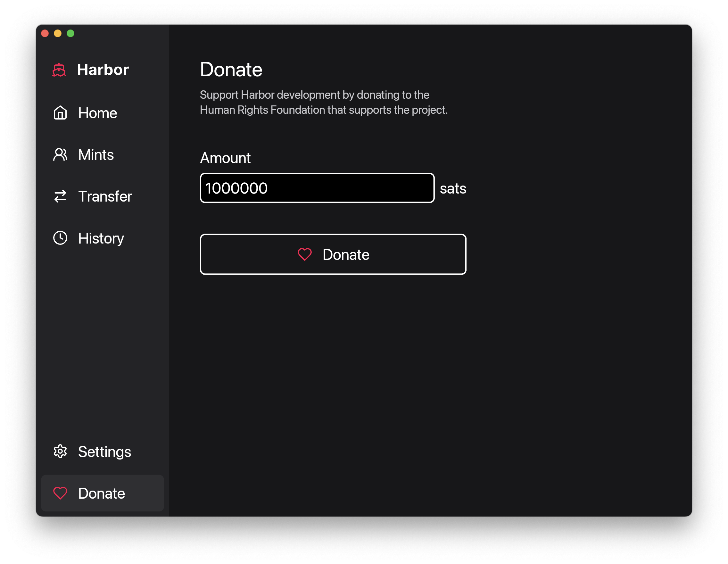This screenshot has height=564, width=728.
Task: Close the Harbor window
Action: (x=45, y=33)
